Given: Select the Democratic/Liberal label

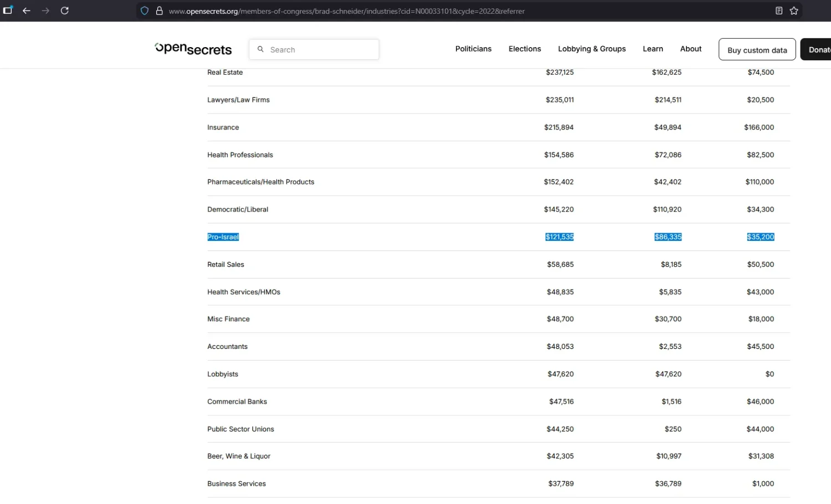Looking at the screenshot, I should (x=238, y=210).
